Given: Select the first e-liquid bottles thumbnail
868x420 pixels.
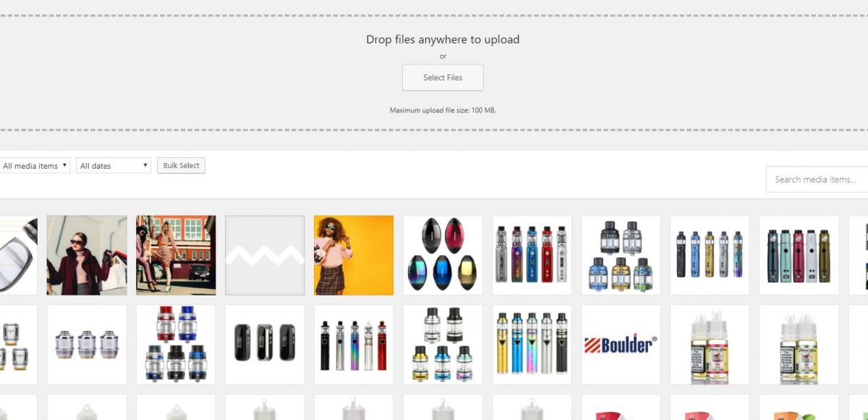Looking at the screenshot, I should tap(710, 344).
